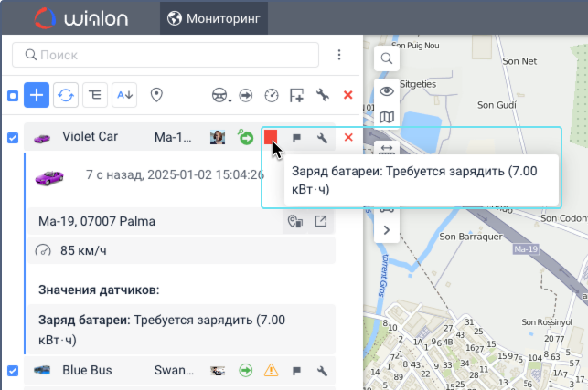This screenshot has height=390, width=588.
Task: Expand the map tools chevron arrow
Action: (387, 230)
